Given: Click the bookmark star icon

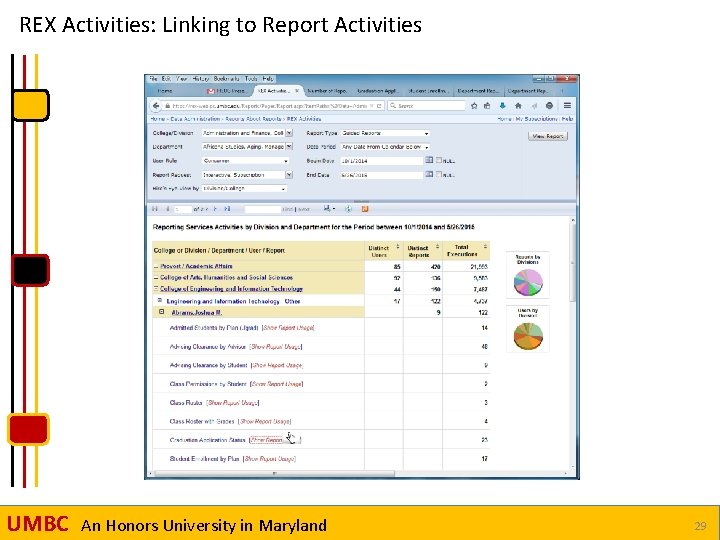Looking at the screenshot, I should [474, 106].
